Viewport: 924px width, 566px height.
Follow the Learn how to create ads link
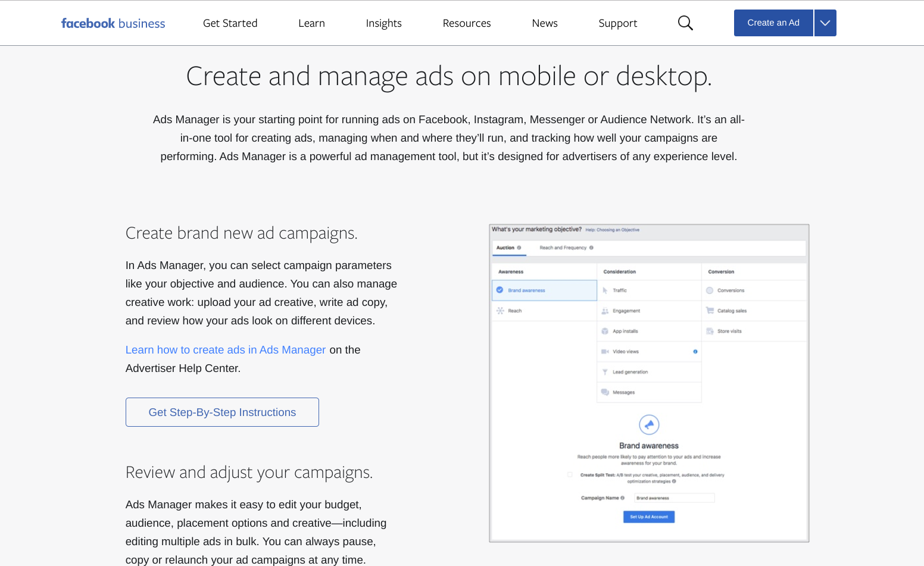pyautogui.click(x=226, y=350)
